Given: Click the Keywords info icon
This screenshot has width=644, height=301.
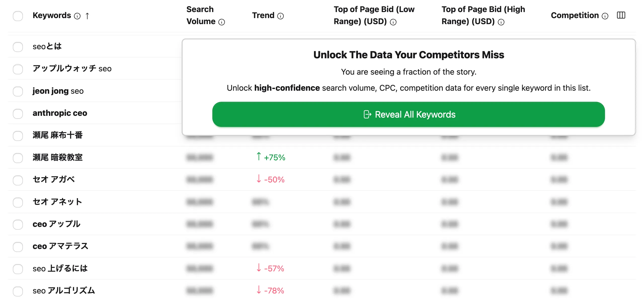Looking at the screenshot, I should click(77, 16).
